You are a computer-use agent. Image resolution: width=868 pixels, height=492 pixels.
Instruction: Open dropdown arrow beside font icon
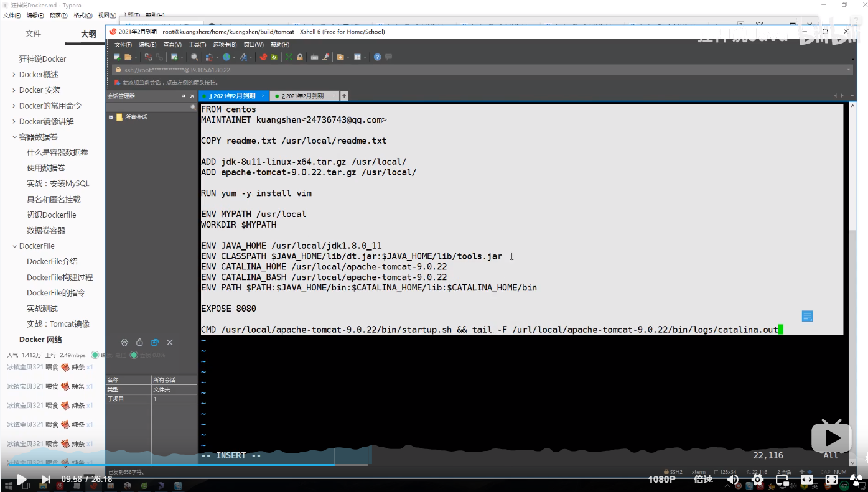pyautogui.click(x=251, y=57)
